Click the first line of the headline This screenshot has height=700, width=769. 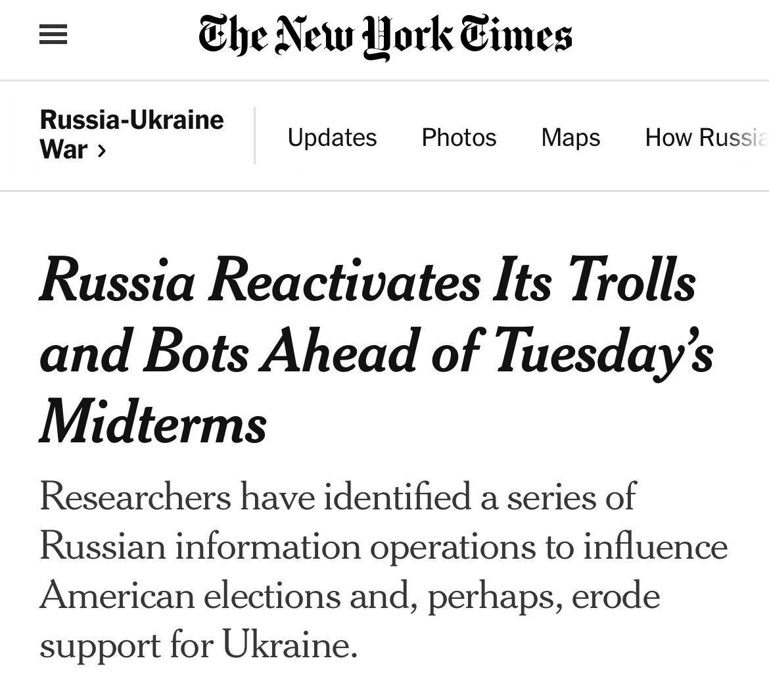click(x=367, y=281)
